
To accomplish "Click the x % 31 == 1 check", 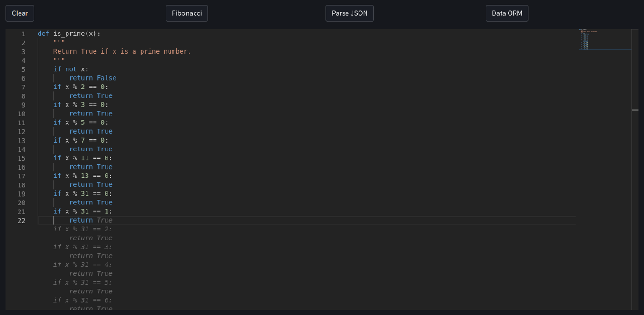I will click(x=83, y=211).
